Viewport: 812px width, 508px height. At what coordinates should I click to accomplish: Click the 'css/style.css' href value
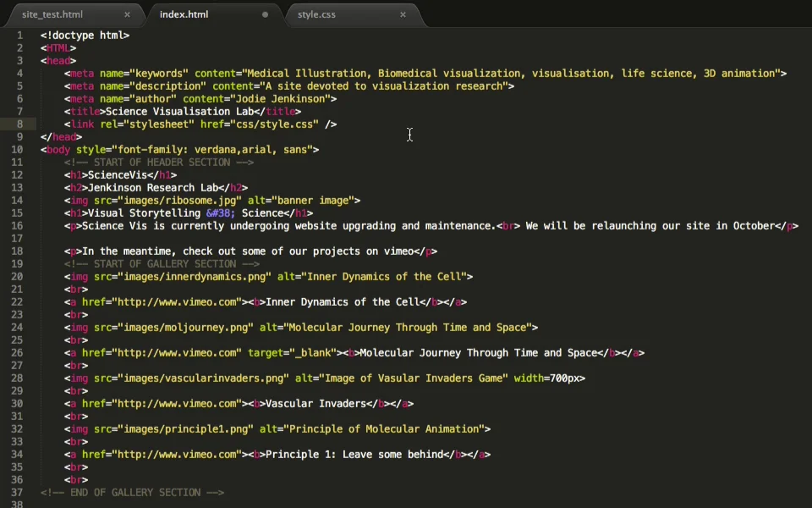pyautogui.click(x=274, y=124)
